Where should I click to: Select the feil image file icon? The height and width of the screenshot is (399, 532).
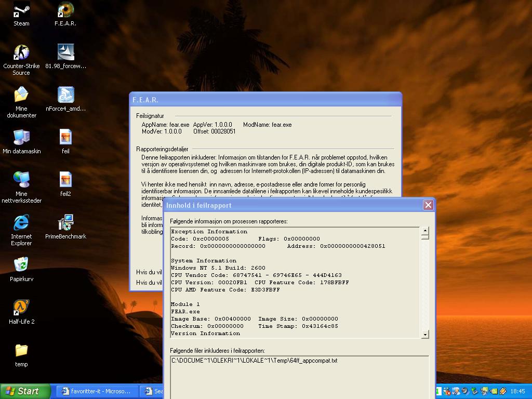(65, 141)
